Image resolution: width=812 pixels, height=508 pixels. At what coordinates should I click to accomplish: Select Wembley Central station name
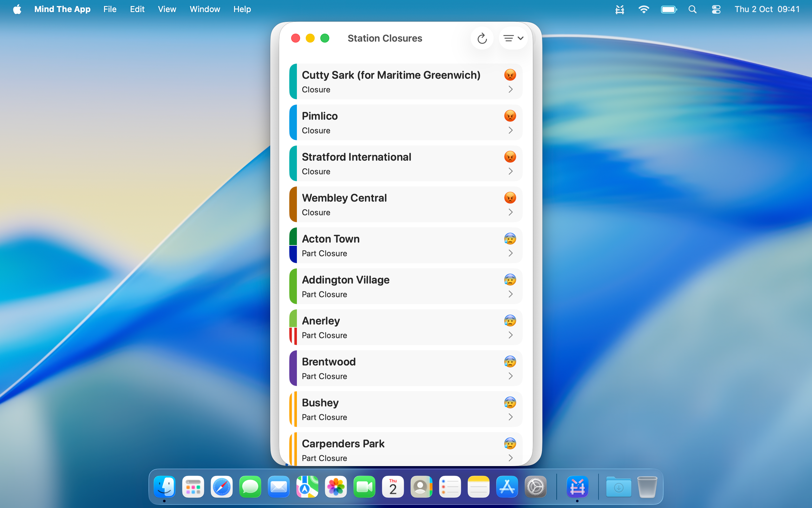click(x=344, y=198)
